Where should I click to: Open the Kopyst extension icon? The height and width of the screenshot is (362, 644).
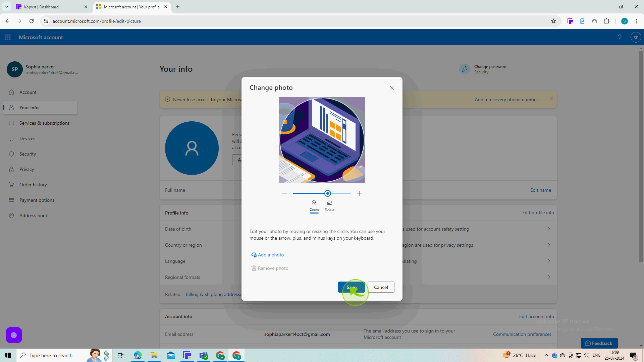tap(570, 21)
